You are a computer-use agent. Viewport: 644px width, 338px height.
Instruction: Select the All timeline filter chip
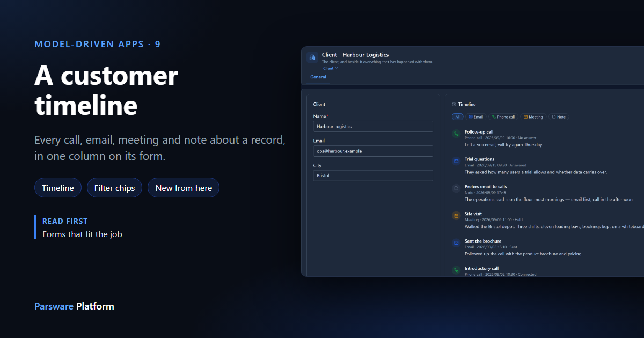click(458, 117)
